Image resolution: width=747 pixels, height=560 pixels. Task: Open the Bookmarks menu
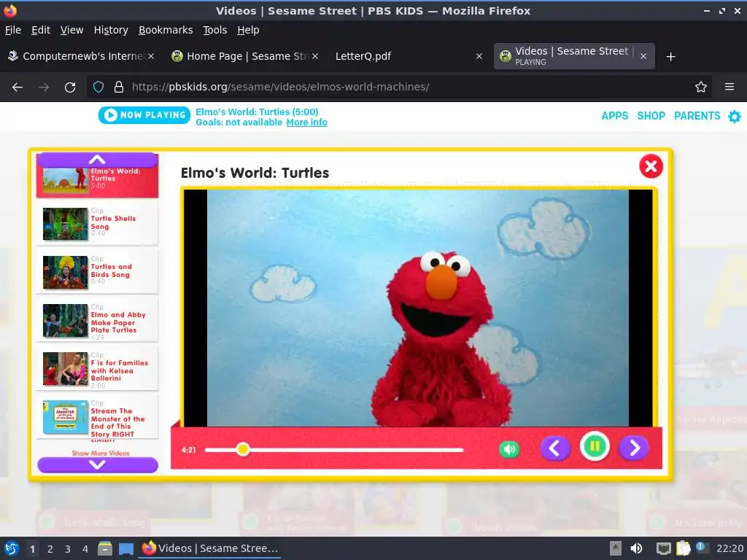coord(166,30)
